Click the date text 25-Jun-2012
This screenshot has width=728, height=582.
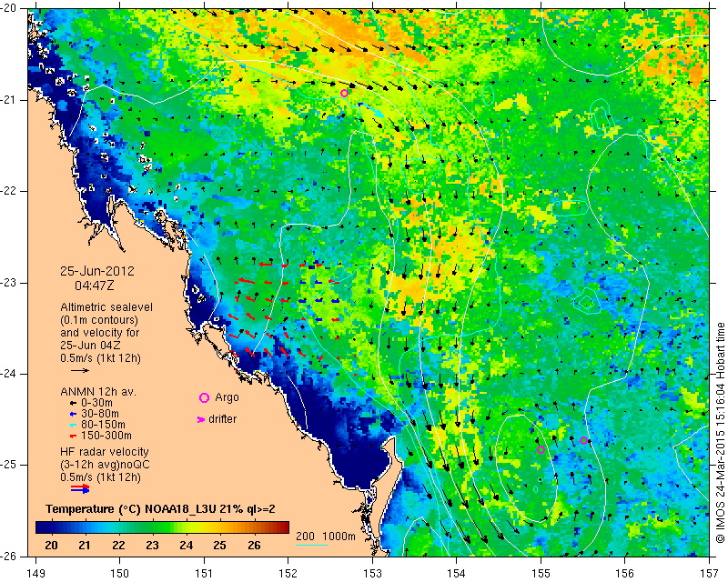coord(97,271)
